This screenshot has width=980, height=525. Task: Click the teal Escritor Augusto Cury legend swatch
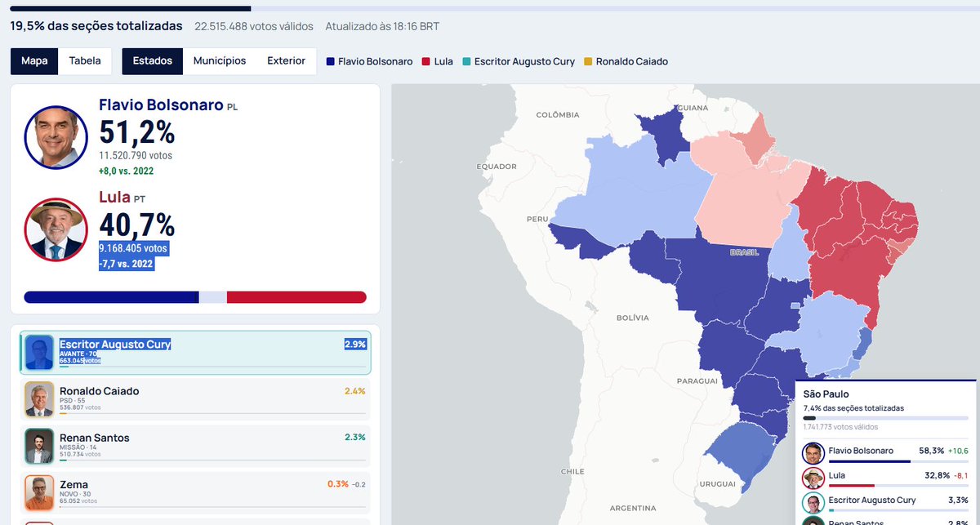[466, 62]
